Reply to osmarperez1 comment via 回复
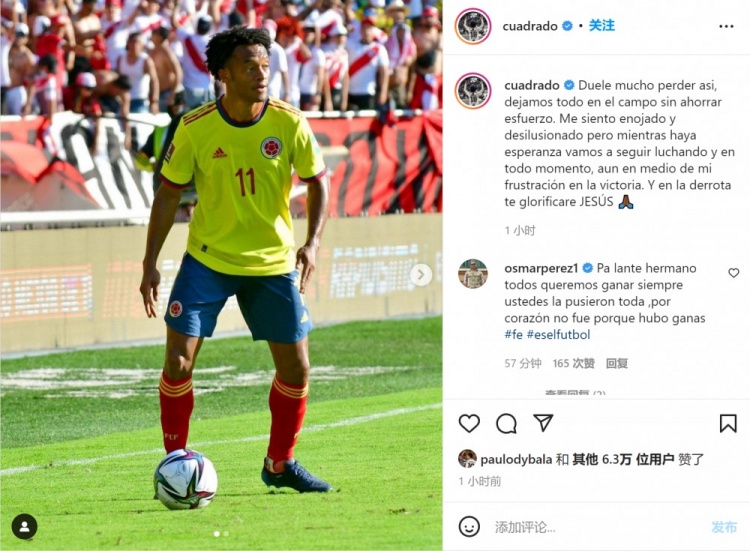This screenshot has height=551, width=750. pos(617,364)
